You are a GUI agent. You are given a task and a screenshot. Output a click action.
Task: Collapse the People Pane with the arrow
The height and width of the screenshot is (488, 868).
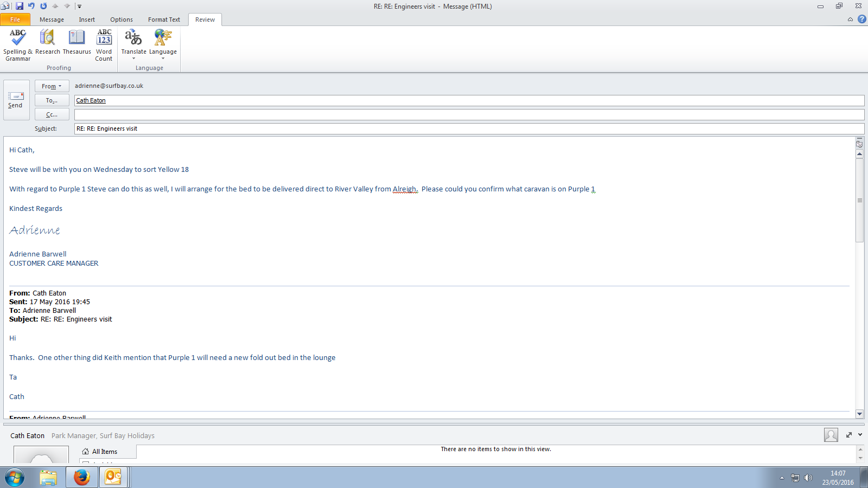(860, 435)
